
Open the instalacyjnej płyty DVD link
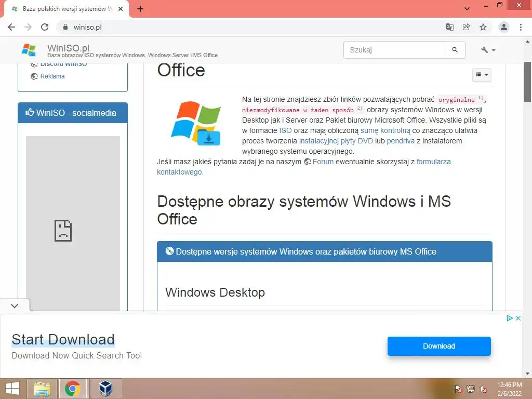pyautogui.click(x=336, y=141)
